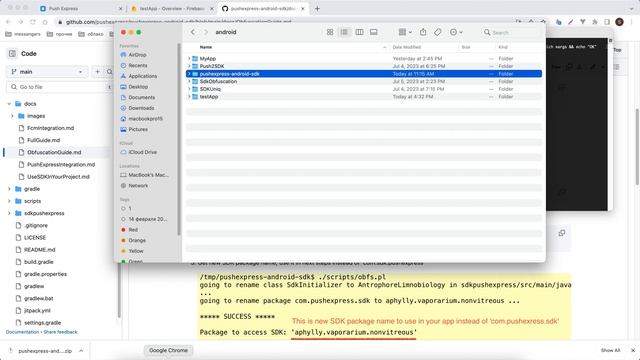Click the GitHub Go to file field
The width and height of the screenshot is (640, 360).
pyautogui.click(x=60, y=87)
